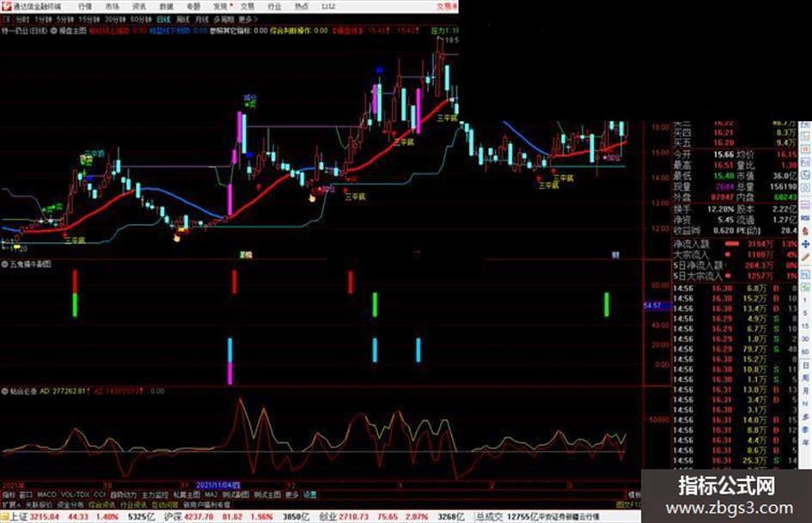Click the indicator gear beside 操盘主图
The height and width of the screenshot is (523, 812).
point(54,31)
